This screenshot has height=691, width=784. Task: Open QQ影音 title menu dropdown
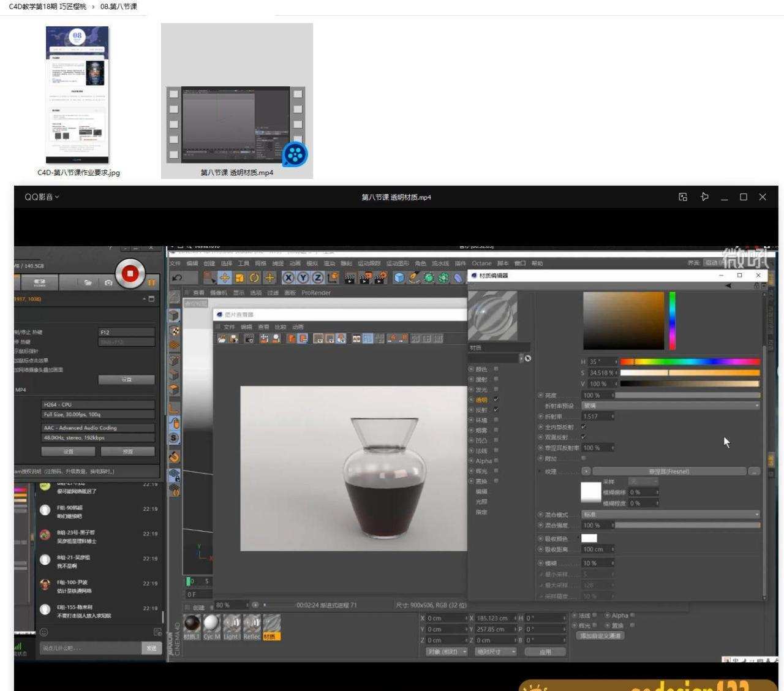point(42,197)
